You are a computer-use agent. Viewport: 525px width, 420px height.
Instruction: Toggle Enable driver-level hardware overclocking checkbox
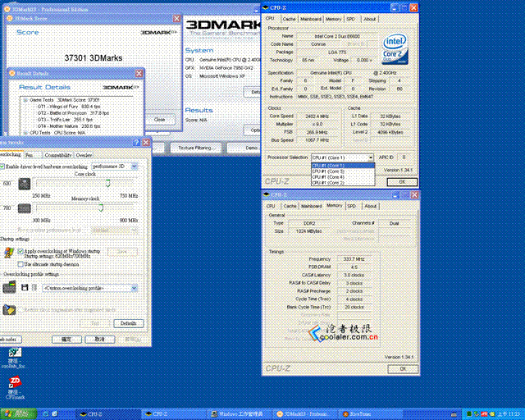point(2,167)
